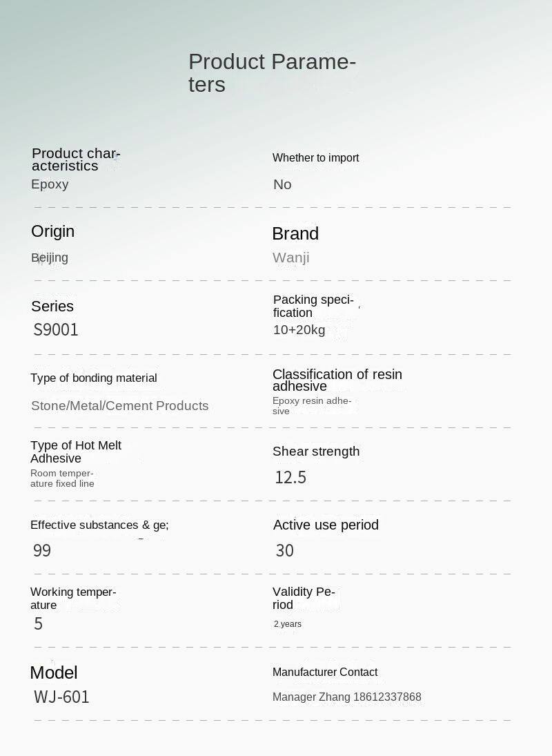Click the Effective substances label
552x756 pixels.
pyautogui.click(x=99, y=525)
